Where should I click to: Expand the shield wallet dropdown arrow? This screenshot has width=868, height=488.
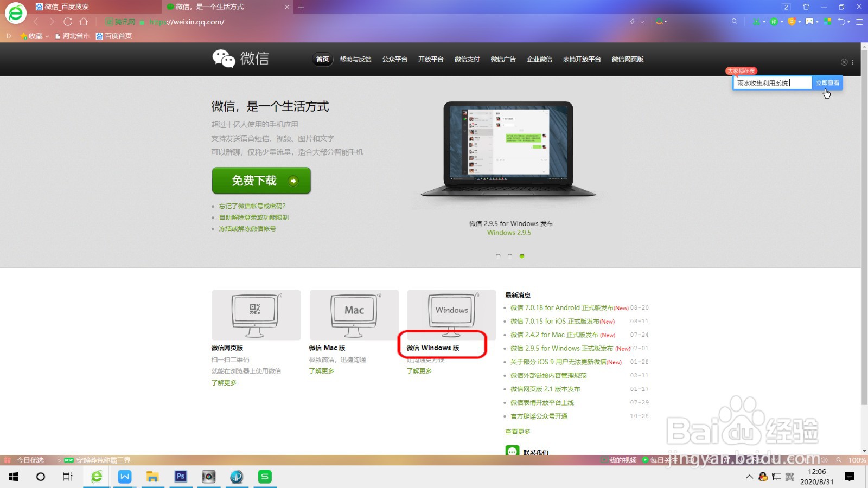799,22
